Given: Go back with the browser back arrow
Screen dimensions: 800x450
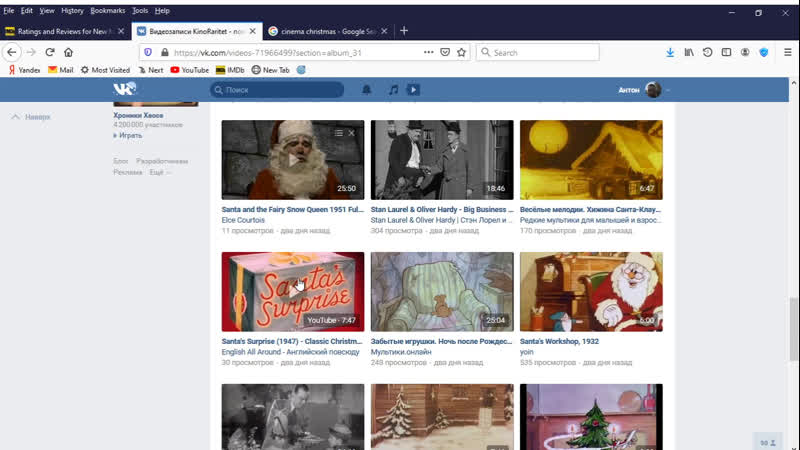Looking at the screenshot, I should coord(11,52).
